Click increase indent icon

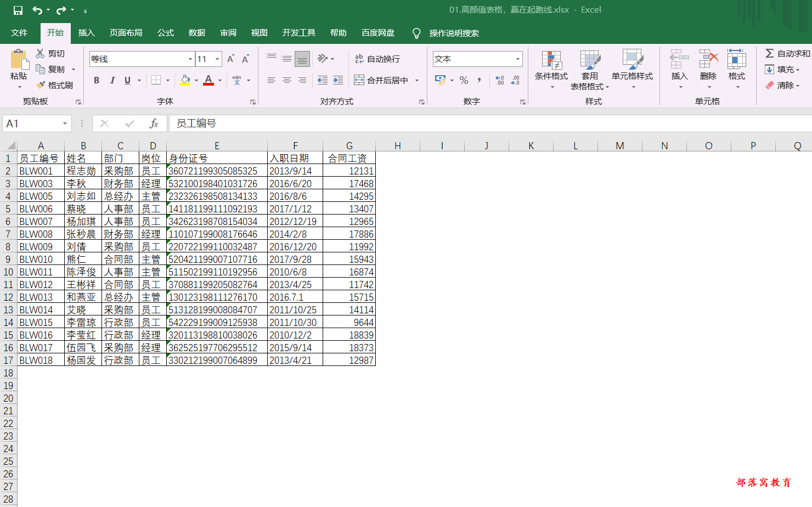(x=338, y=80)
